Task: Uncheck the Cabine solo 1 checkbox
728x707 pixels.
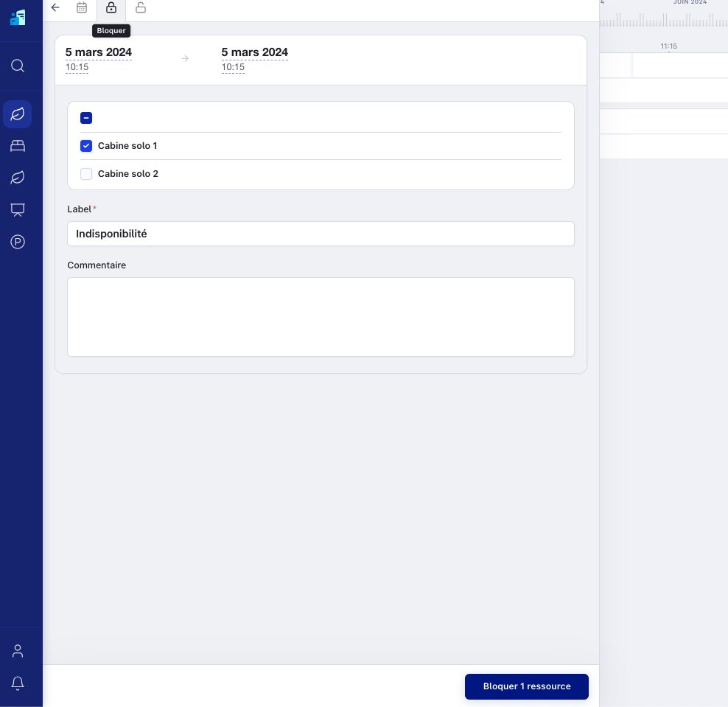Action: (x=86, y=146)
